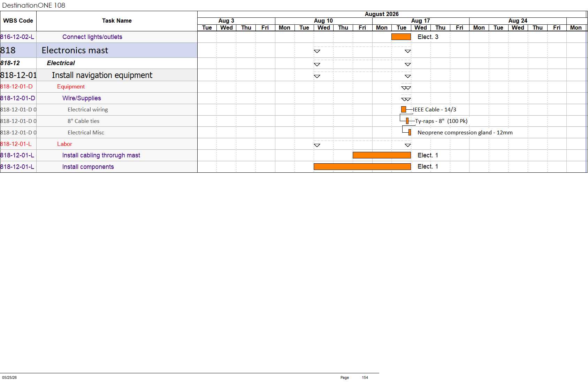Select the Ty-raps - 8" (100 Pk) bar

[x=407, y=121]
